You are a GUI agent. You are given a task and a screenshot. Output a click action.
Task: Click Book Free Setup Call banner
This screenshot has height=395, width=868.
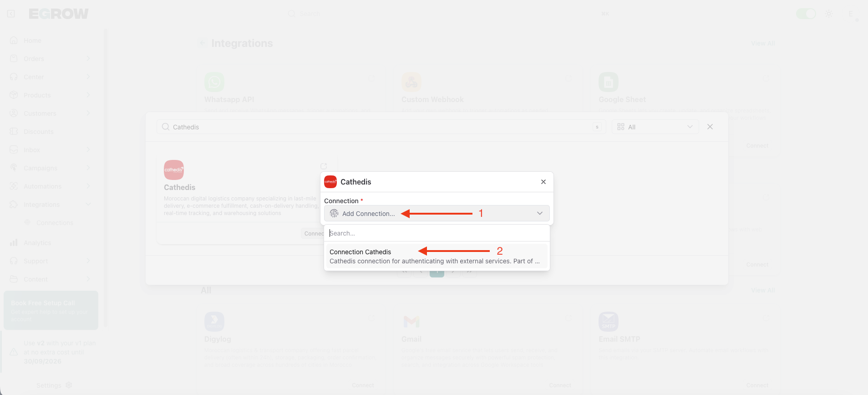point(51,310)
